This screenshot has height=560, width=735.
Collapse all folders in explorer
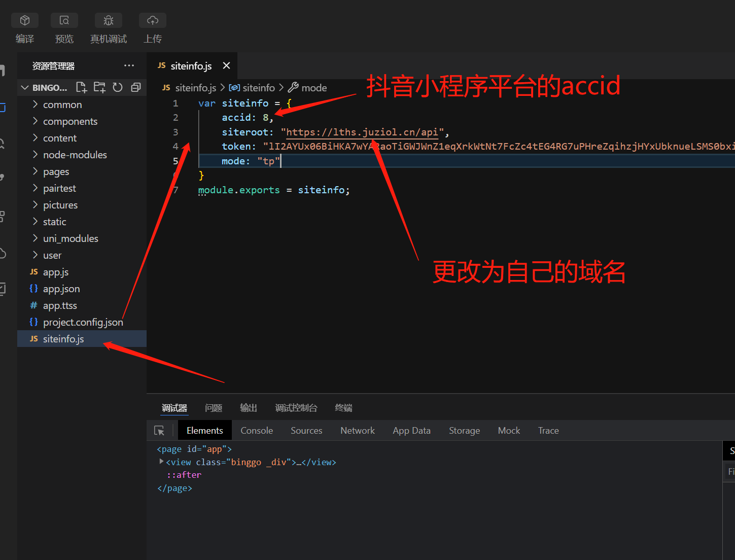(135, 87)
